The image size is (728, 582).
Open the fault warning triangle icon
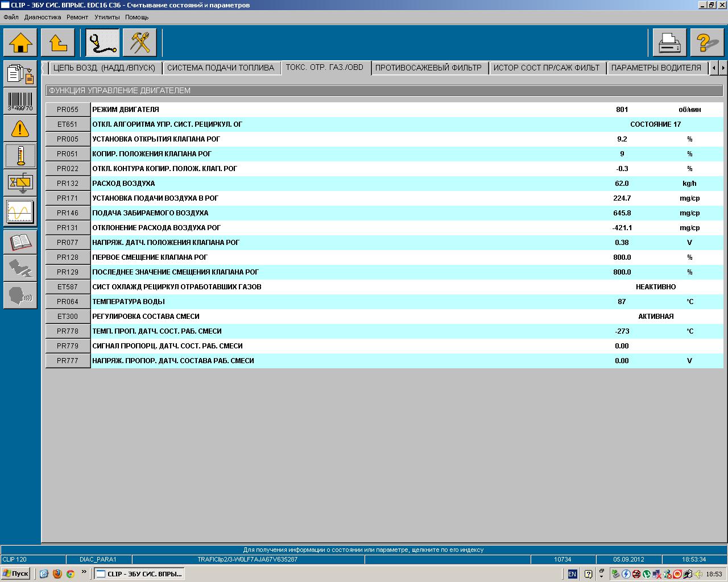click(20, 128)
